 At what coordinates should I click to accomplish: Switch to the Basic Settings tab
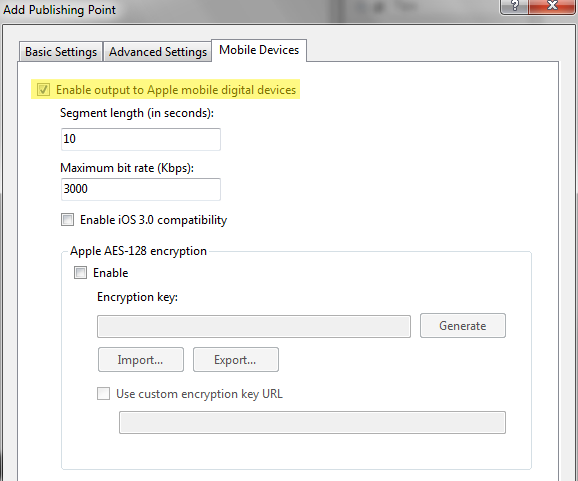click(x=61, y=52)
